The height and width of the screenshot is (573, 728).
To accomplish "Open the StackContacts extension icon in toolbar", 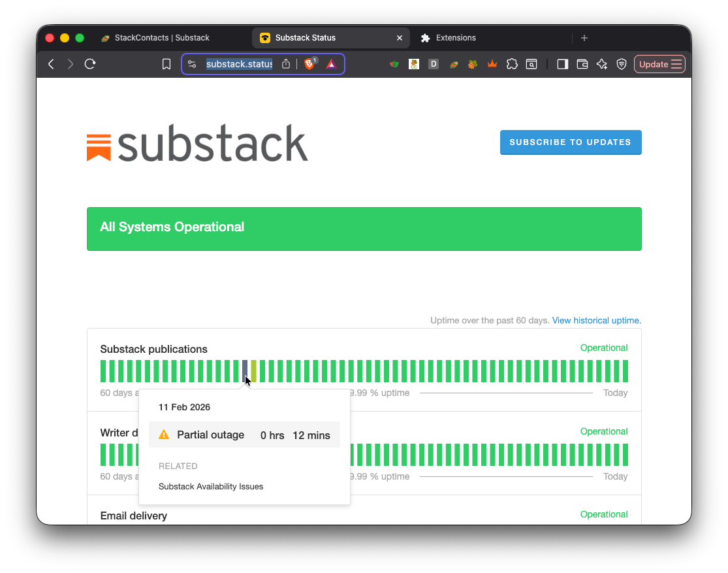I will [x=454, y=64].
